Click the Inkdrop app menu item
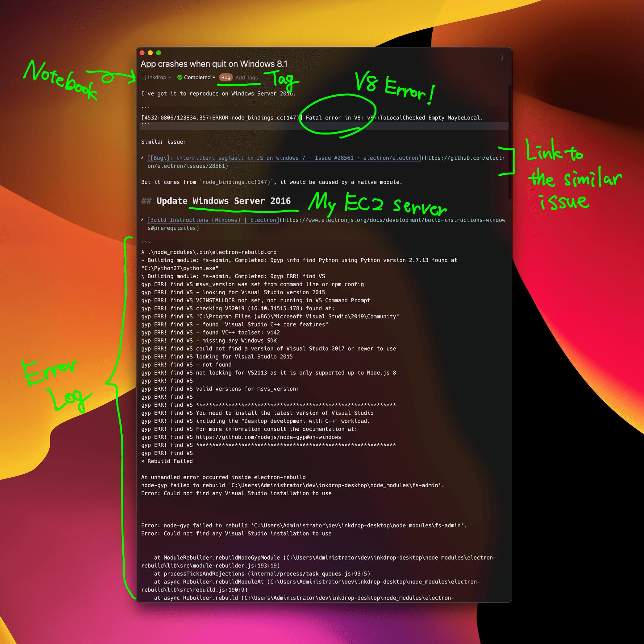Image resolution: width=644 pixels, height=644 pixels. tap(152, 78)
